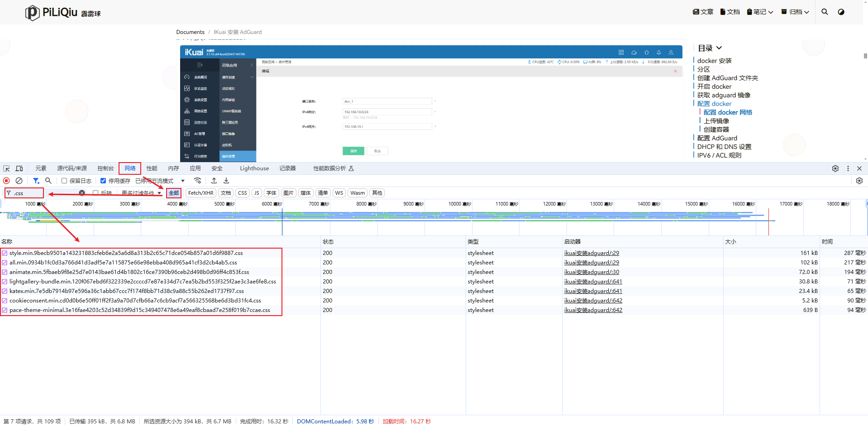Image resolution: width=868 pixels, height=427 pixels.
Task: Uncheck the 停用缓存 checkbox
Action: point(103,181)
